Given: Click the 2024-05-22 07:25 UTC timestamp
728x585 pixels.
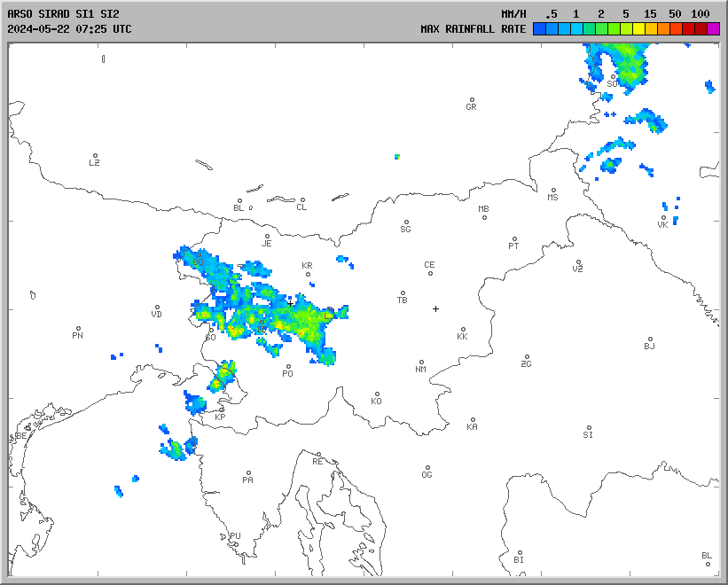Looking at the screenshot, I should (x=69, y=28).
